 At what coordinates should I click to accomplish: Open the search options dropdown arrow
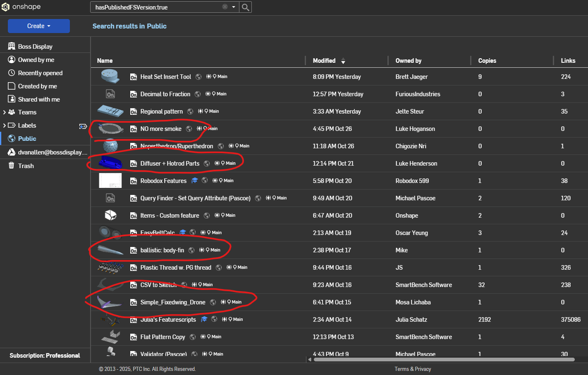click(x=234, y=7)
